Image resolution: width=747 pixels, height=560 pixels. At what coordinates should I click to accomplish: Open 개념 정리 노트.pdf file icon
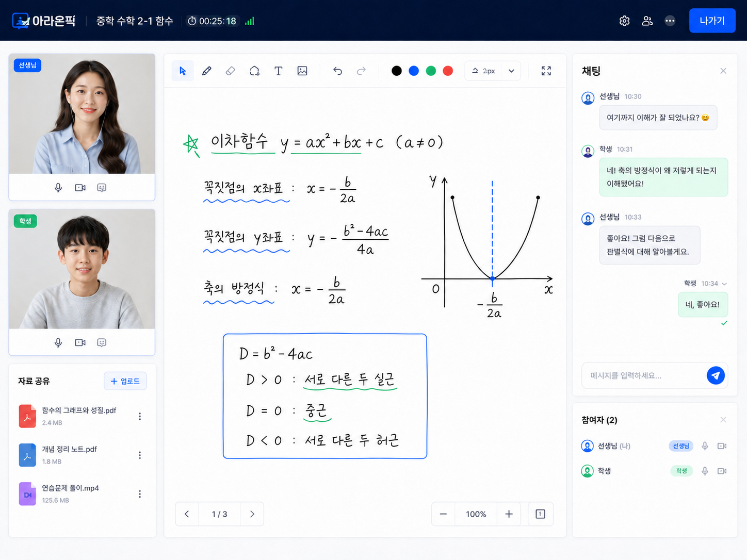[x=27, y=455]
